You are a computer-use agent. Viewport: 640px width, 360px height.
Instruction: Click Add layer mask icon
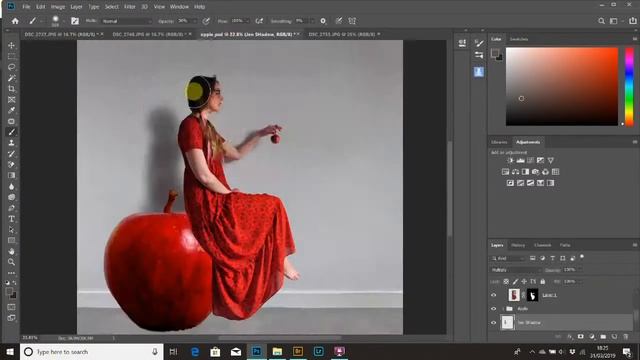tap(580, 337)
